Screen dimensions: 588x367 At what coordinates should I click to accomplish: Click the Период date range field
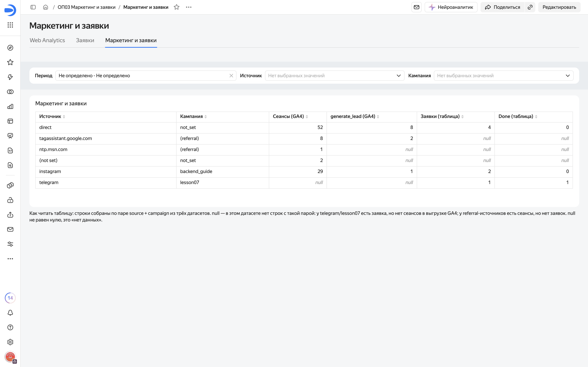146,75
